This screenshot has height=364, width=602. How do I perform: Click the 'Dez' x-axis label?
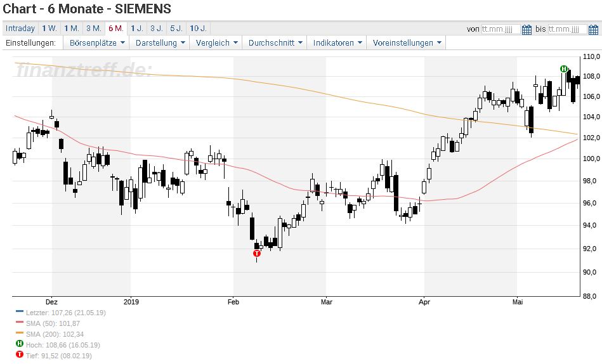51,302
